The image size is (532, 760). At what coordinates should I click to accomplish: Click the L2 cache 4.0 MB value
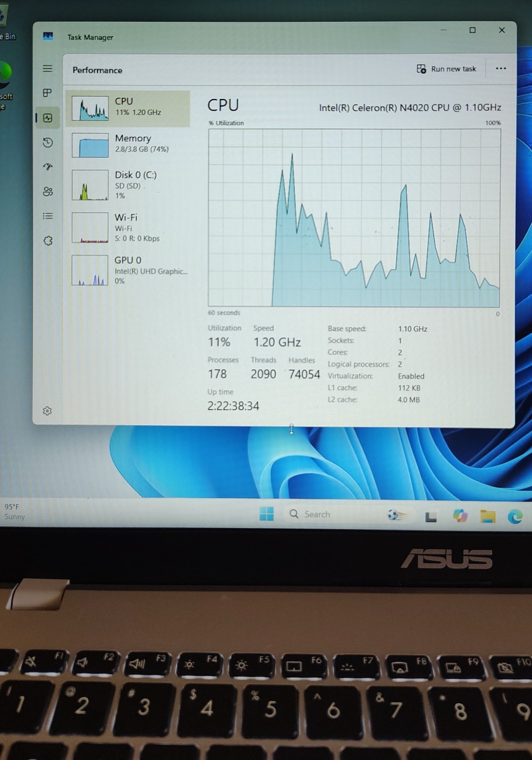pyautogui.click(x=409, y=400)
